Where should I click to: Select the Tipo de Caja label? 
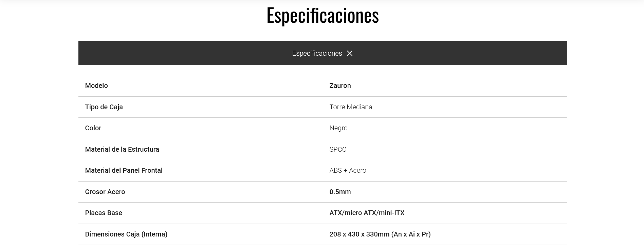coord(104,107)
